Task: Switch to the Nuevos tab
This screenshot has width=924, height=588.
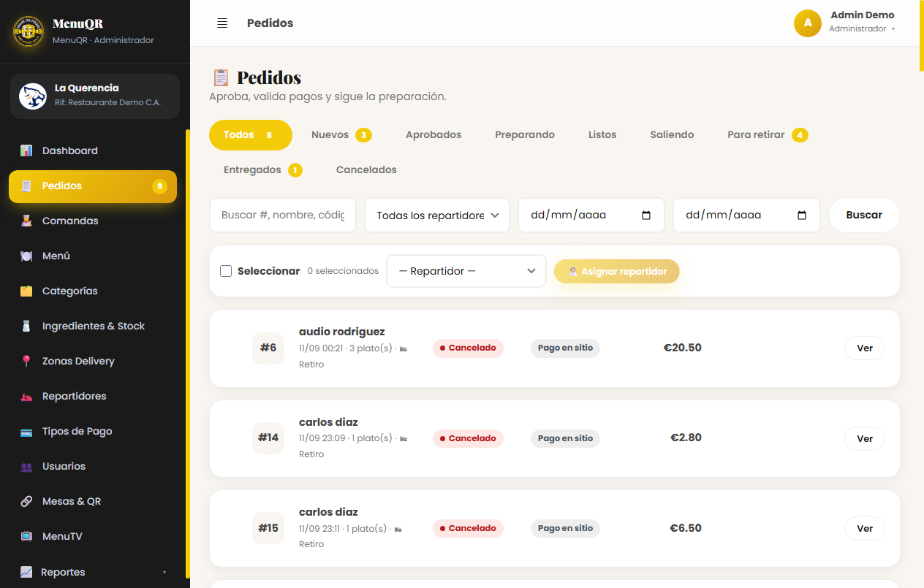Action: pos(341,135)
